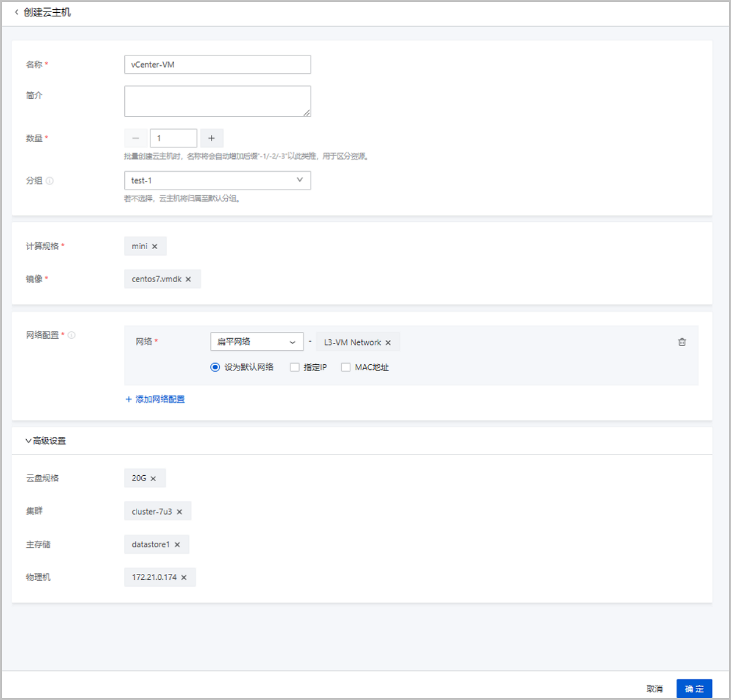Enable the 指定IP checkbox

(295, 367)
